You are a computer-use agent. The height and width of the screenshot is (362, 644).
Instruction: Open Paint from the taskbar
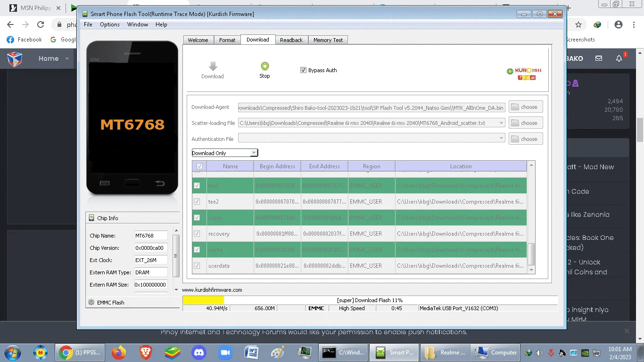point(279,352)
